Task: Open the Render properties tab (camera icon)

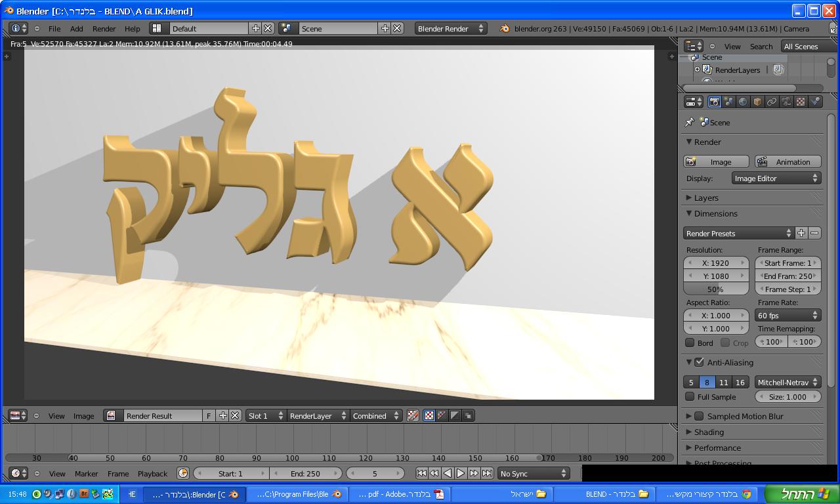Action: pos(714,102)
